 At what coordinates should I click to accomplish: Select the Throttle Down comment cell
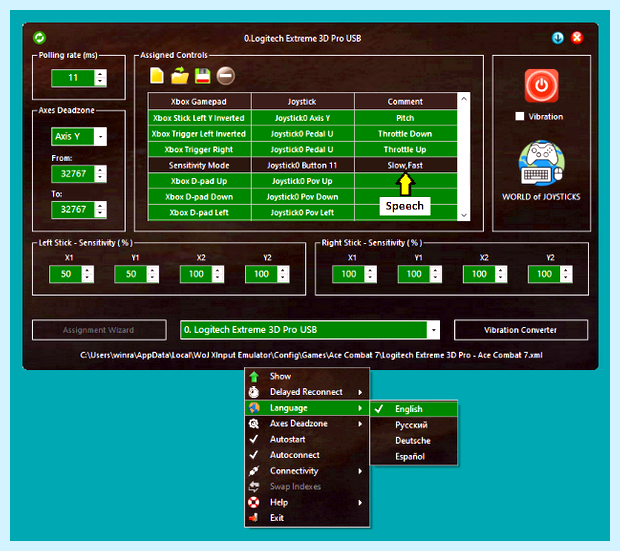click(406, 134)
